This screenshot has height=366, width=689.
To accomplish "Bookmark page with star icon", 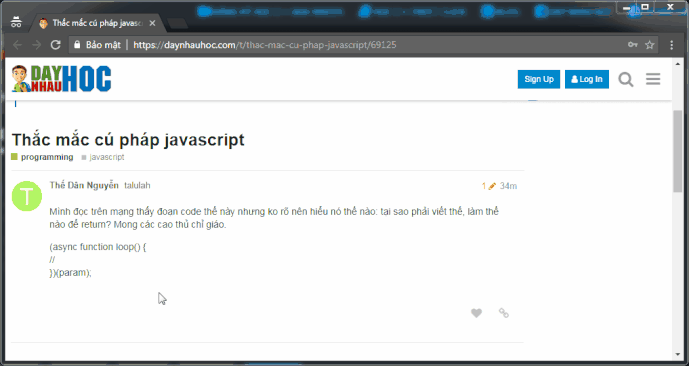I will pos(649,45).
